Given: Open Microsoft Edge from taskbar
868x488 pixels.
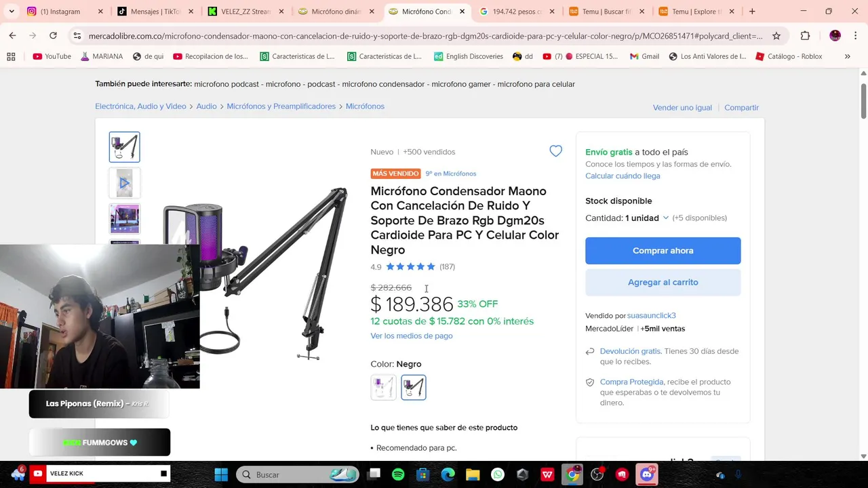Looking at the screenshot, I should pos(448,474).
